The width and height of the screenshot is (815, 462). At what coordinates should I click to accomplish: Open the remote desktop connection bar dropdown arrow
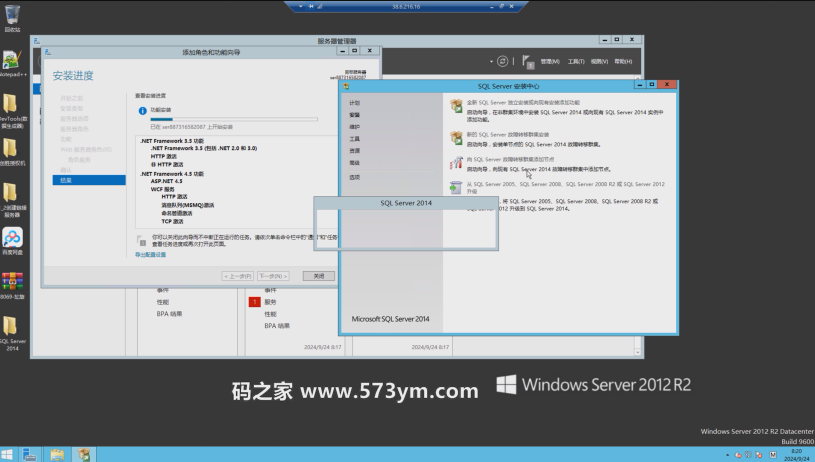point(300,6)
